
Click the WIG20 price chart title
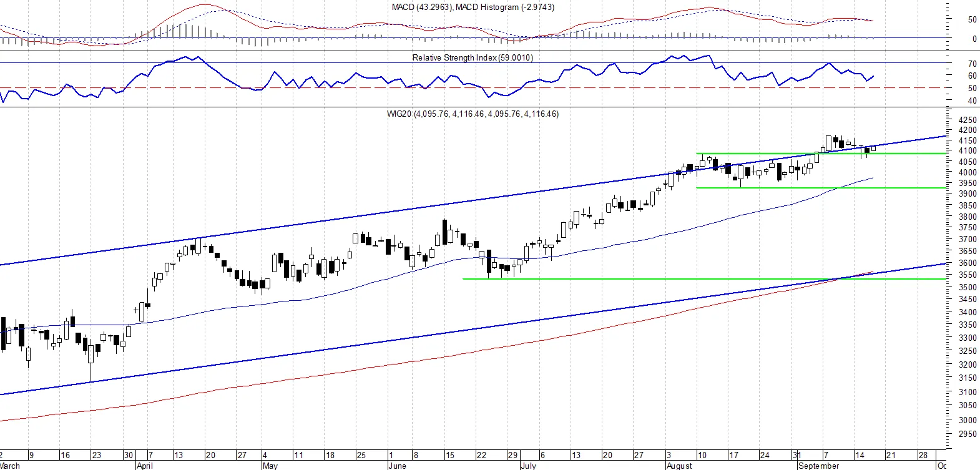point(473,114)
